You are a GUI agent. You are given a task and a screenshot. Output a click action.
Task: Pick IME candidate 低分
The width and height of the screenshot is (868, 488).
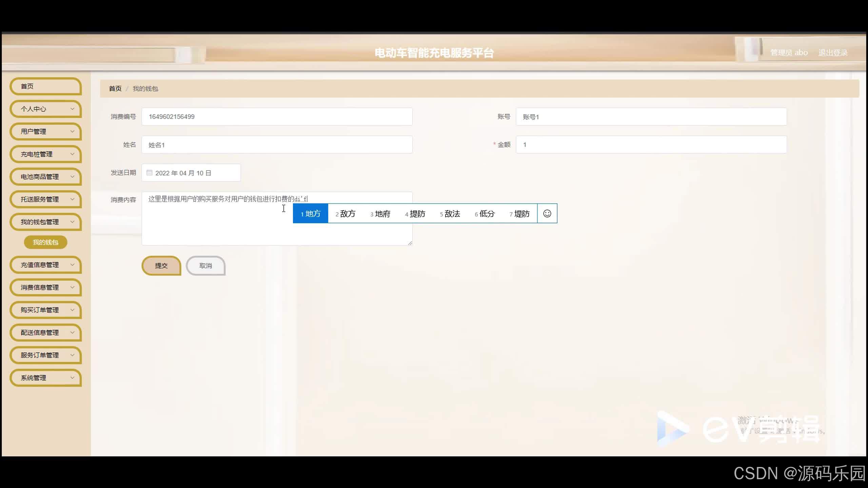click(x=485, y=213)
